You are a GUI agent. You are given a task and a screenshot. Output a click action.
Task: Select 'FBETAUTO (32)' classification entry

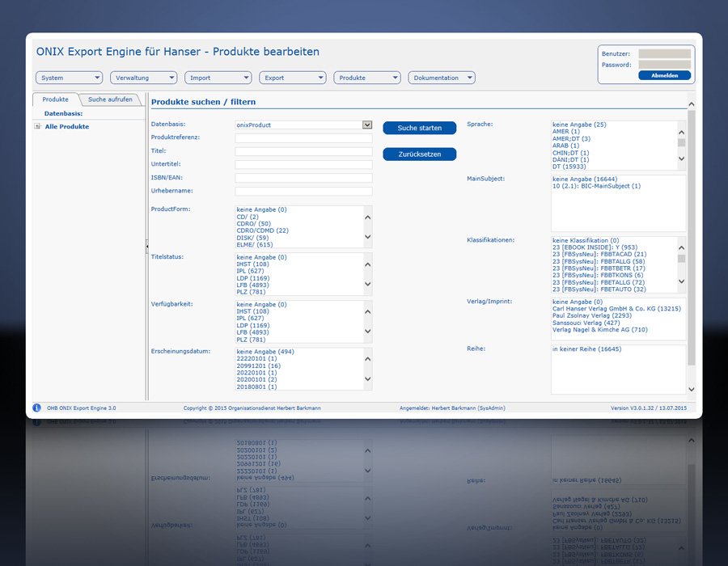click(599, 289)
